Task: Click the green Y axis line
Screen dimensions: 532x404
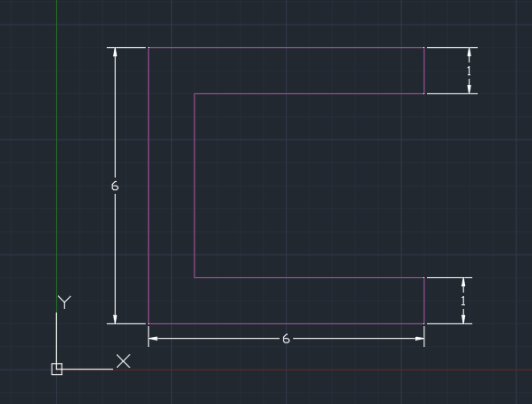Action: [56, 153]
